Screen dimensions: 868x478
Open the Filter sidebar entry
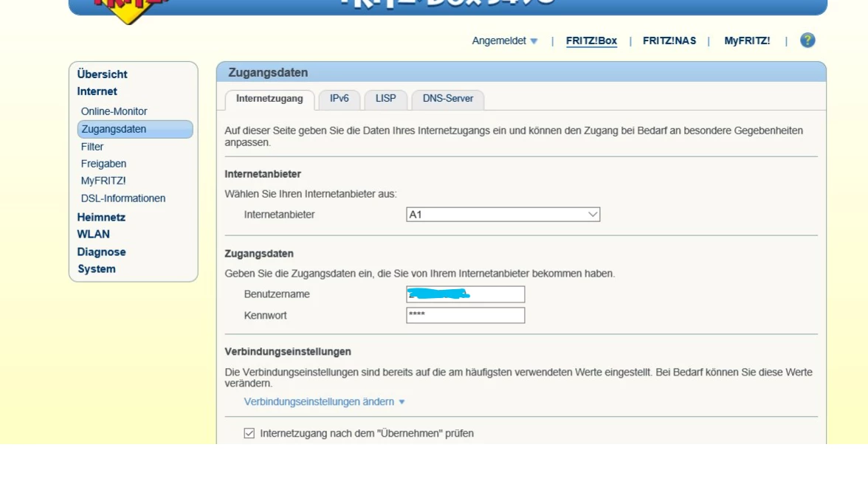(x=92, y=147)
